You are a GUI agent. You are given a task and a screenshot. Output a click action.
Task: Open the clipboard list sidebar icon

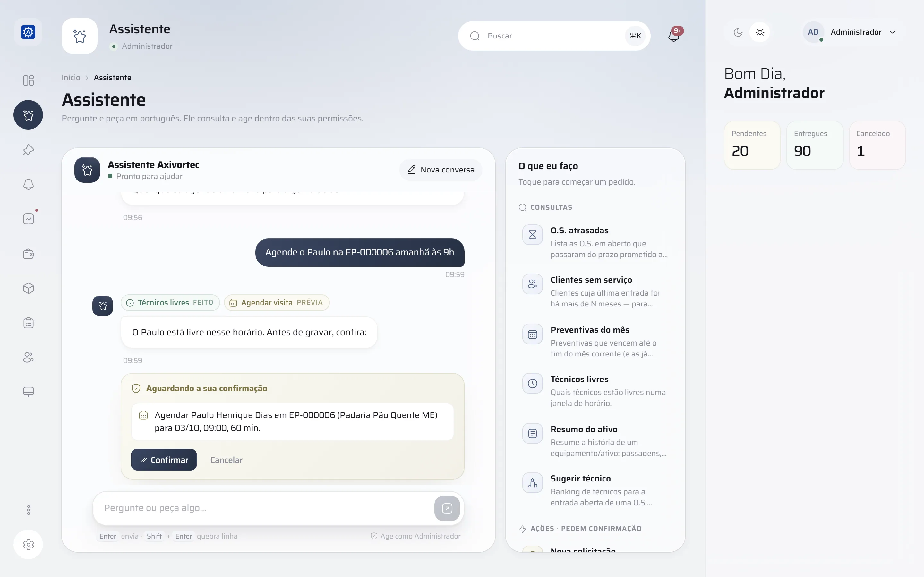click(x=28, y=323)
